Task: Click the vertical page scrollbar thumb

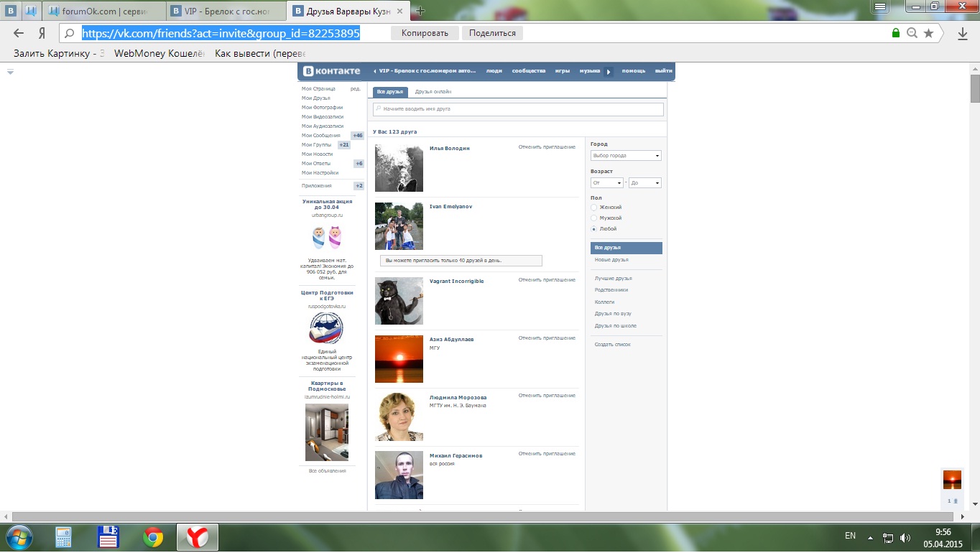Action: coord(974,89)
